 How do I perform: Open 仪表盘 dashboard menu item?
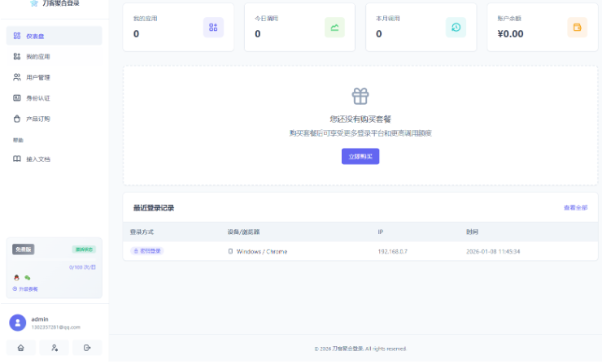coord(54,36)
